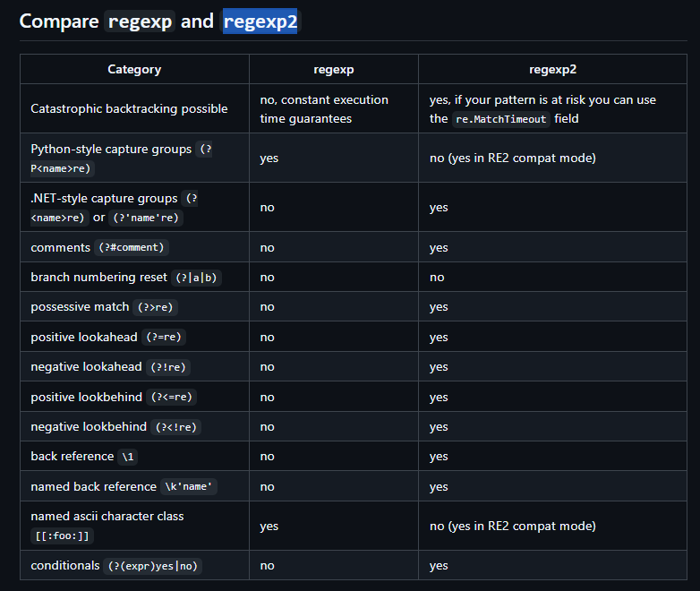Click the Category column header
The width and height of the screenshot is (700, 591).
pyautogui.click(x=134, y=69)
